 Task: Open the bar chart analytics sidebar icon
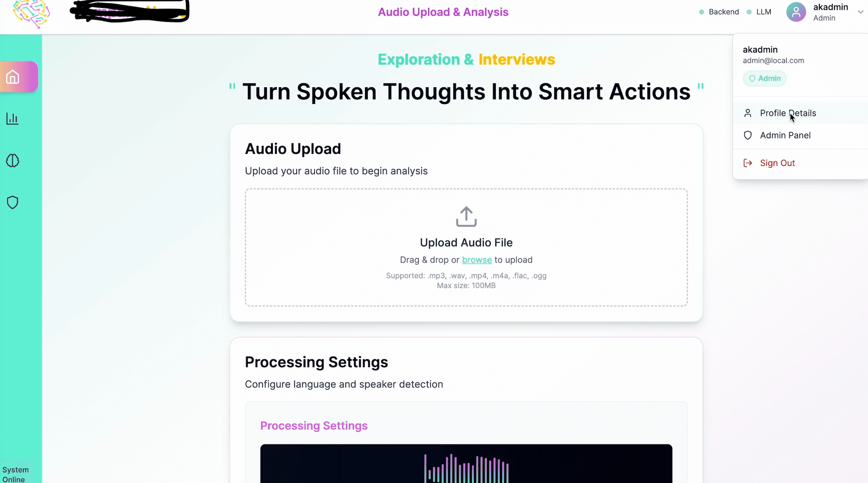(x=12, y=119)
